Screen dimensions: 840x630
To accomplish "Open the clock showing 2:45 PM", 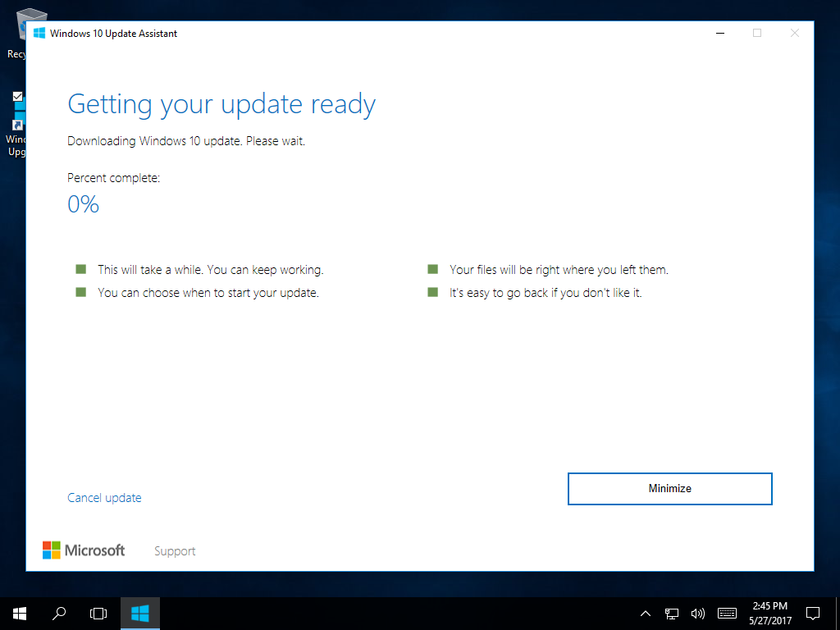I will (x=769, y=614).
